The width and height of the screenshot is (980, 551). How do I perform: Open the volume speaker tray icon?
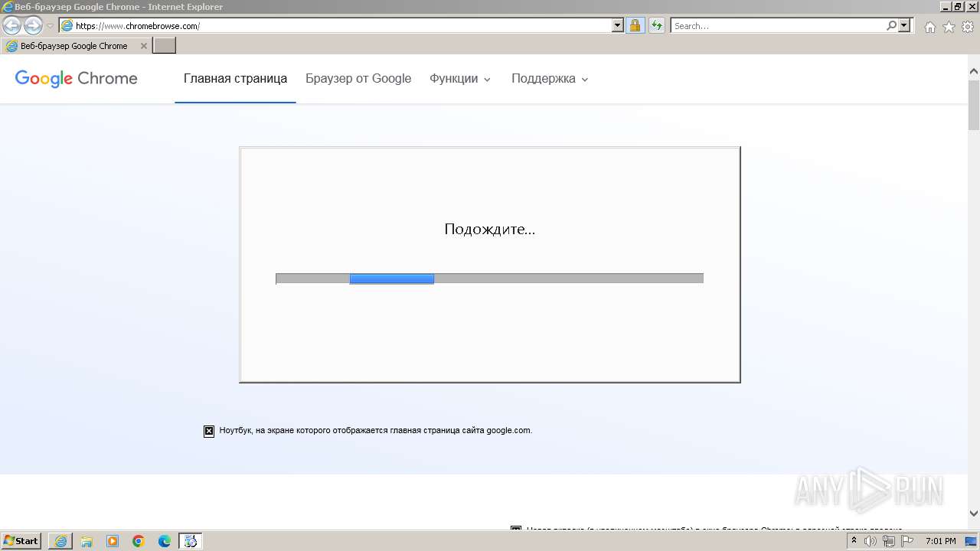pos(871,541)
